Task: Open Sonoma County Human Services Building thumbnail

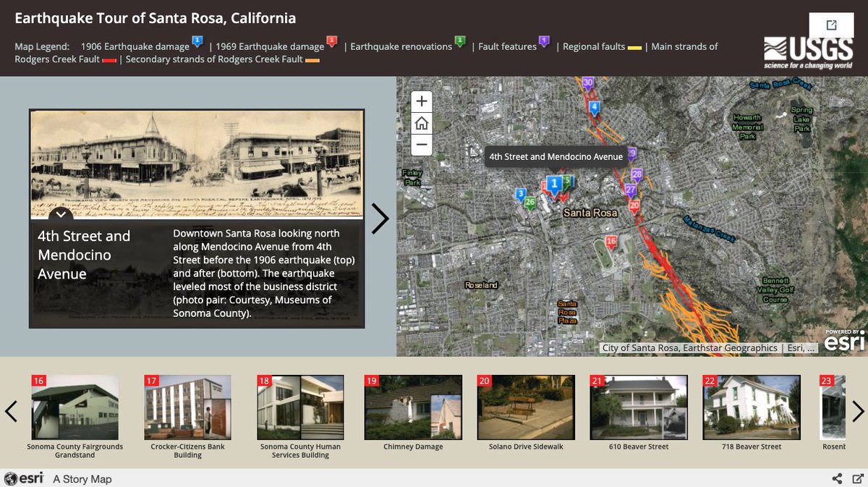Action: point(301,407)
